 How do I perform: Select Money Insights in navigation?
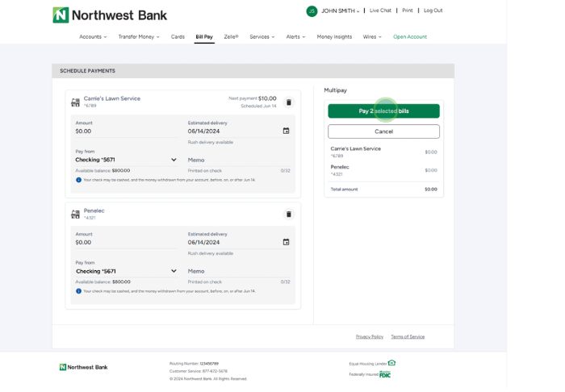334,37
